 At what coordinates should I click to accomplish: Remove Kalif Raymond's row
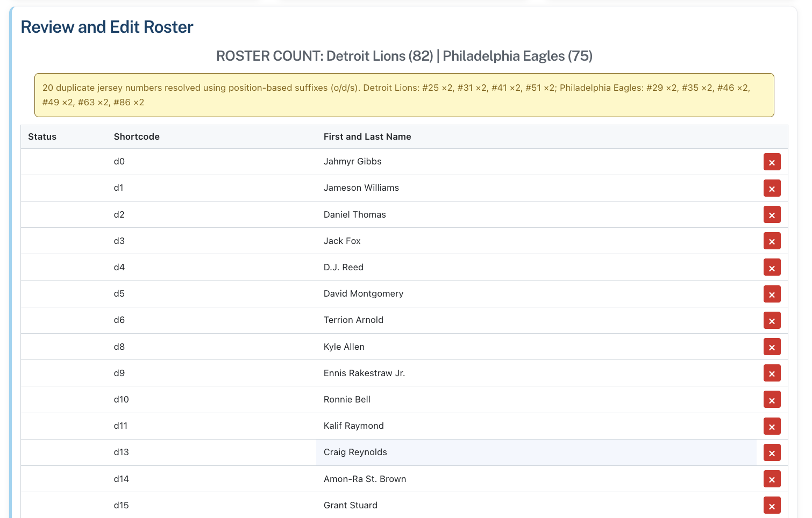pyautogui.click(x=772, y=426)
